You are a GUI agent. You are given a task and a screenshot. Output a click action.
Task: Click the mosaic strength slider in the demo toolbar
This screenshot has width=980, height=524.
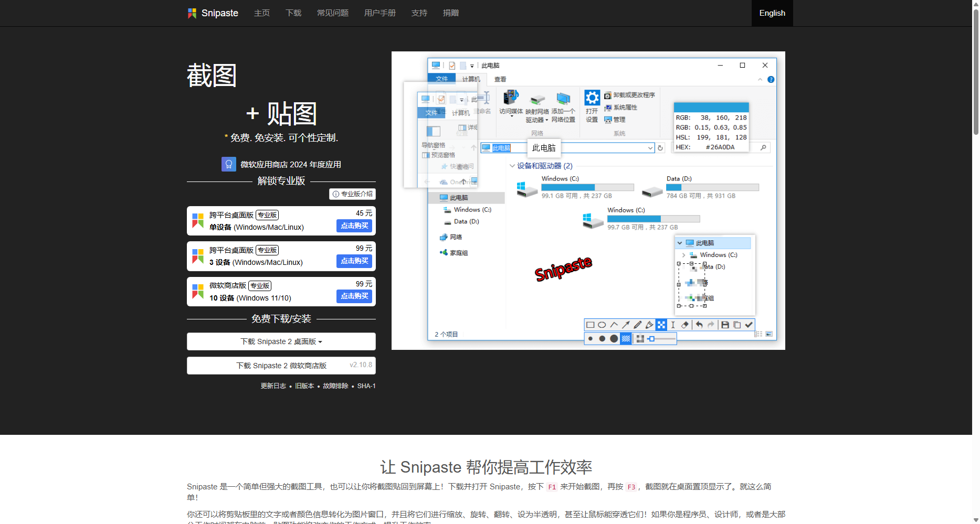661,339
